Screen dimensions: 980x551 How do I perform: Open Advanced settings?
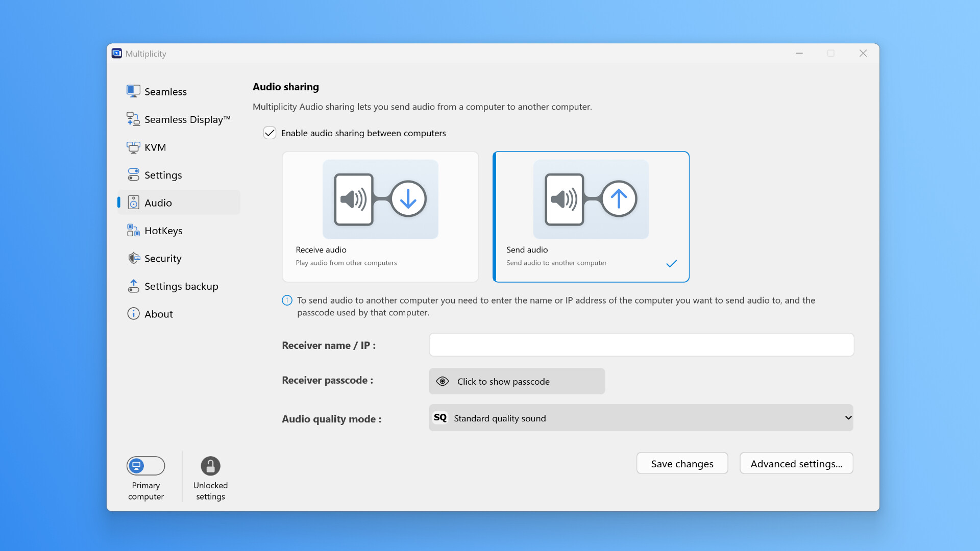click(x=796, y=463)
